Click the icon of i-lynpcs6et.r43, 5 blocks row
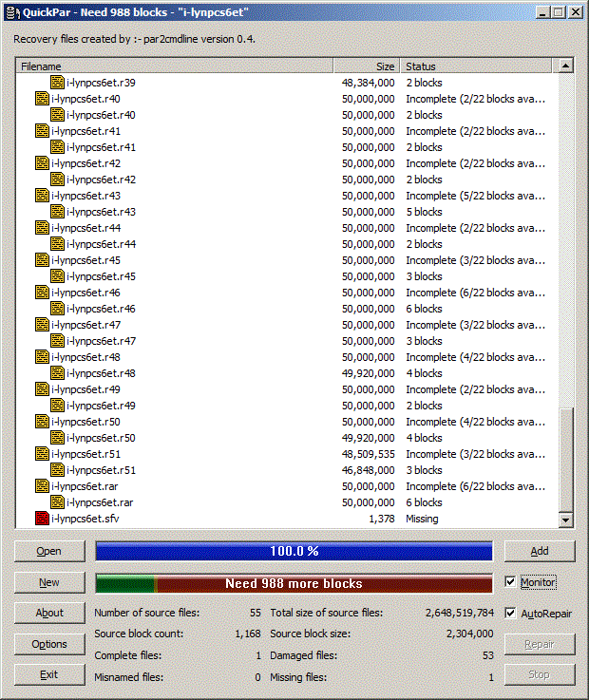The image size is (589, 700). pos(57,212)
